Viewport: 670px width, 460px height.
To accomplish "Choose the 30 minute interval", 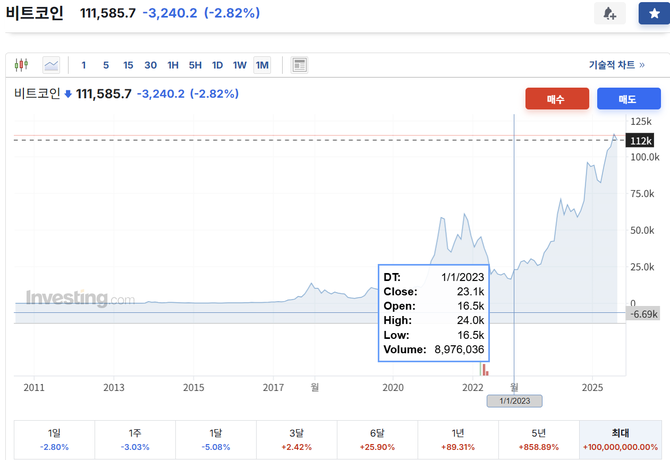I will pyautogui.click(x=150, y=65).
